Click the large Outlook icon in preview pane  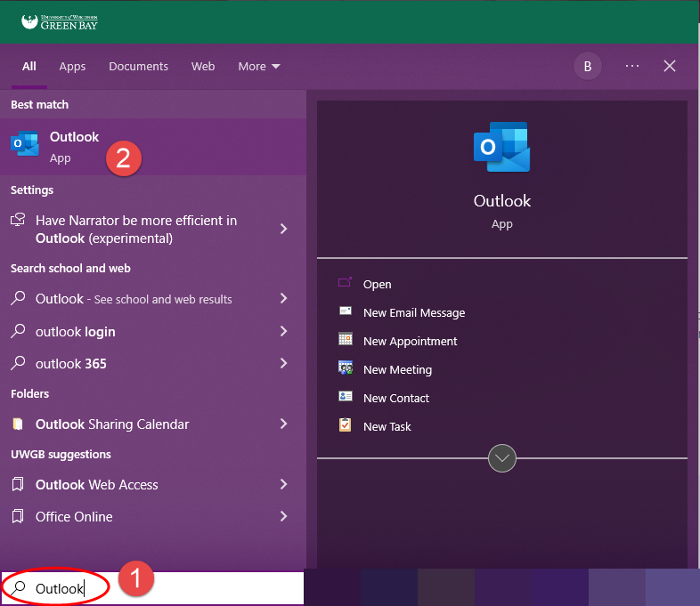pyautogui.click(x=501, y=147)
